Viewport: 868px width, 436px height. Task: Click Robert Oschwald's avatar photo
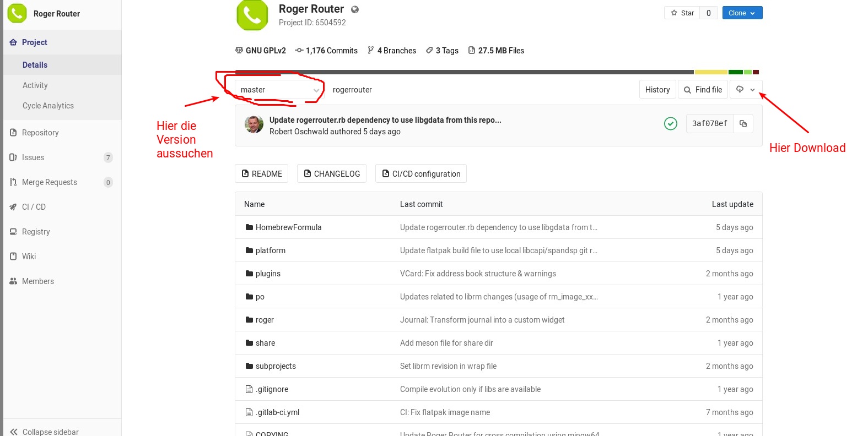[254, 124]
